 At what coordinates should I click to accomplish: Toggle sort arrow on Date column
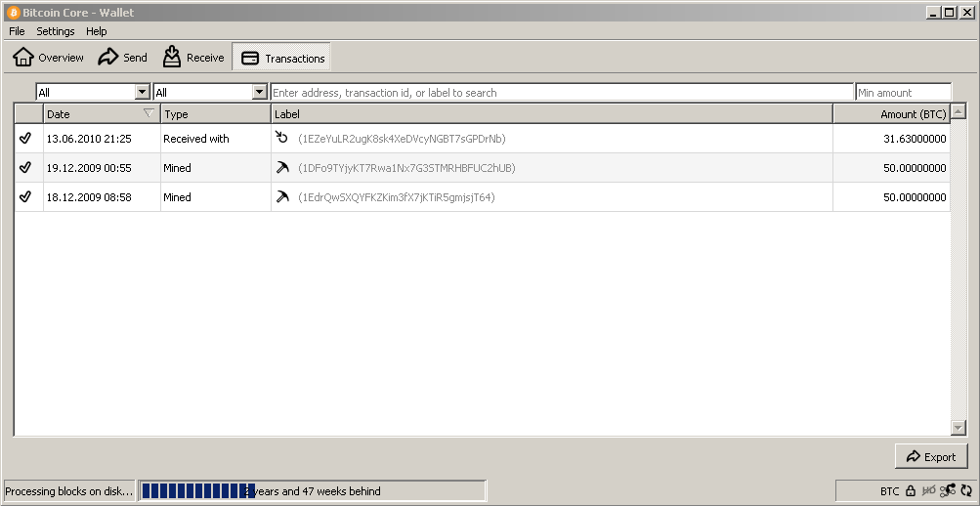pos(149,113)
